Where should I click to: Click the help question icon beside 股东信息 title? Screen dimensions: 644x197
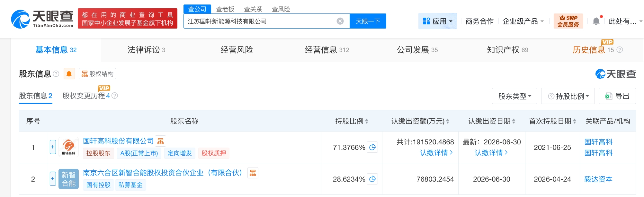click(56, 74)
